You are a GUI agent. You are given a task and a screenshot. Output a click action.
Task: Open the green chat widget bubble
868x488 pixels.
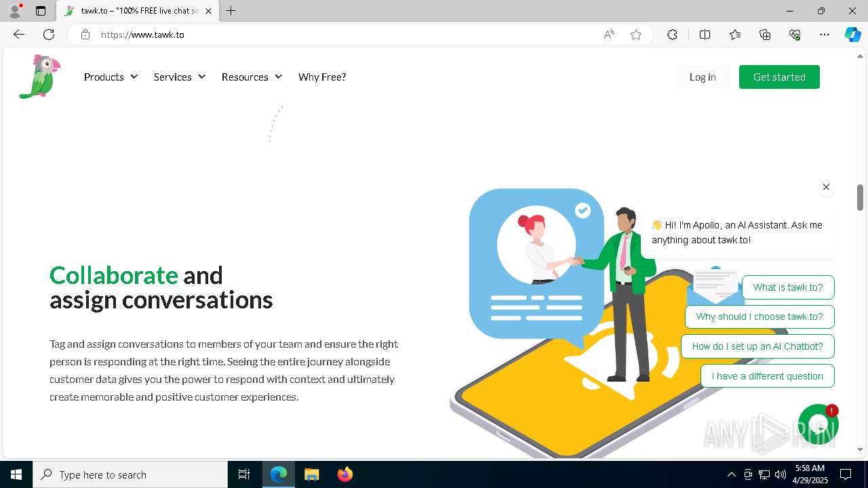point(818,424)
